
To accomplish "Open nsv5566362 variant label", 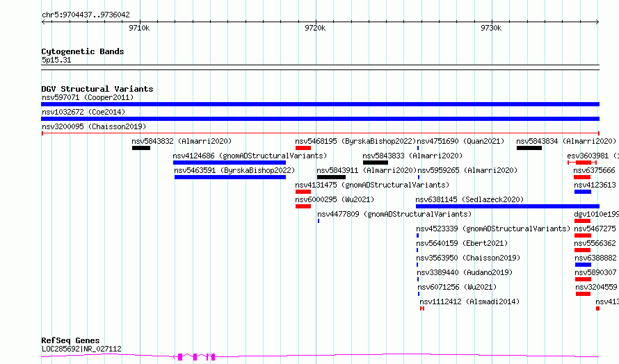I will pos(595,243).
